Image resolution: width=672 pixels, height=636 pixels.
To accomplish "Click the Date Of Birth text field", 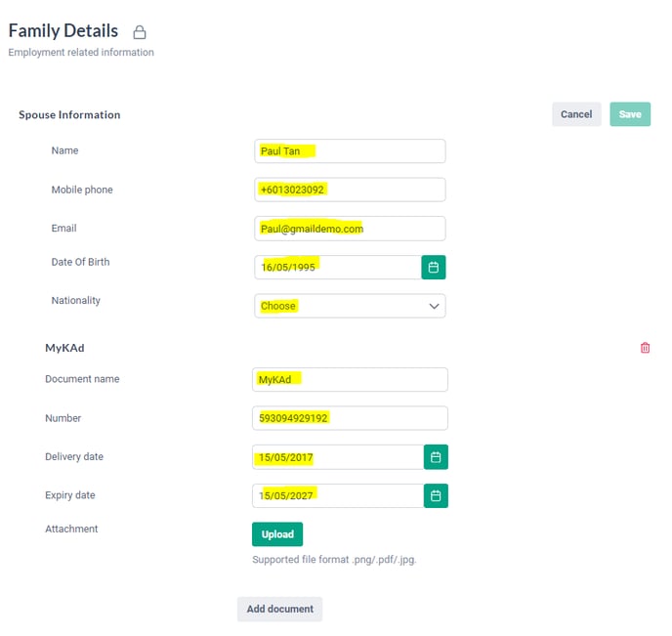I will 338,268.
